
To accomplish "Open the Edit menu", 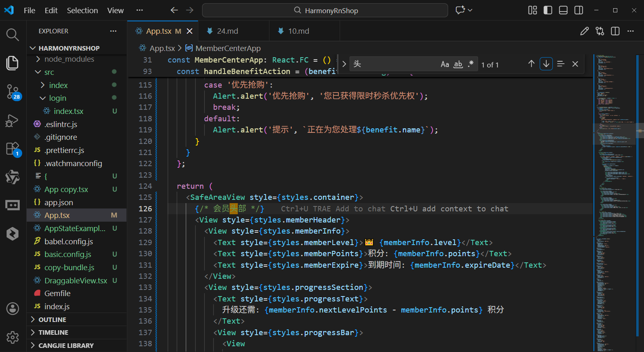I will 51,10.
